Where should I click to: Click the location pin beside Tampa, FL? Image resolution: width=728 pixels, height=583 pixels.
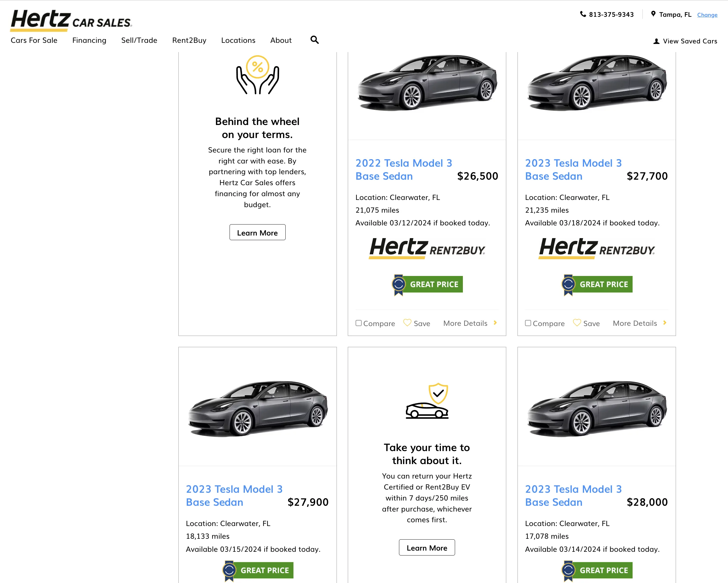[653, 14]
